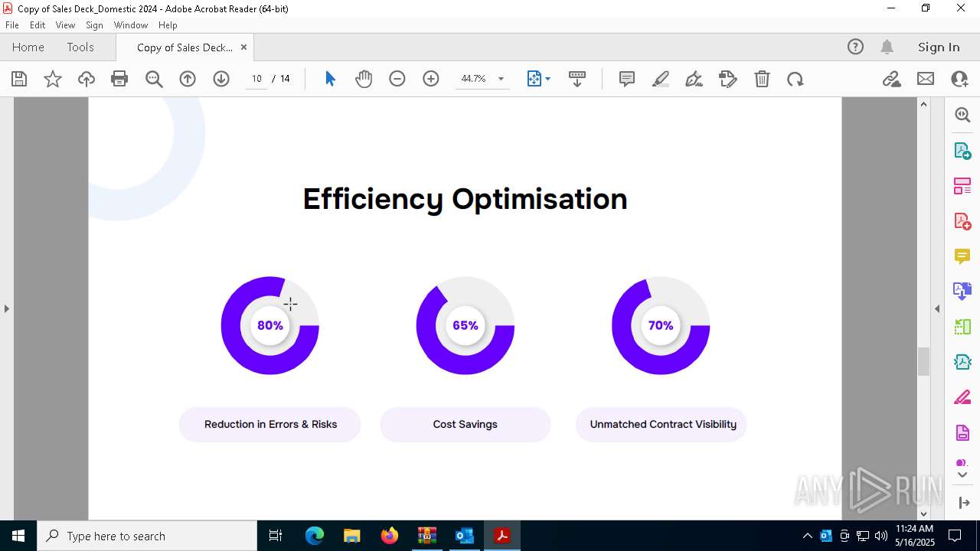Screen dimensions: 980x551
Task: Rotate the page view icon
Action: click(795, 79)
